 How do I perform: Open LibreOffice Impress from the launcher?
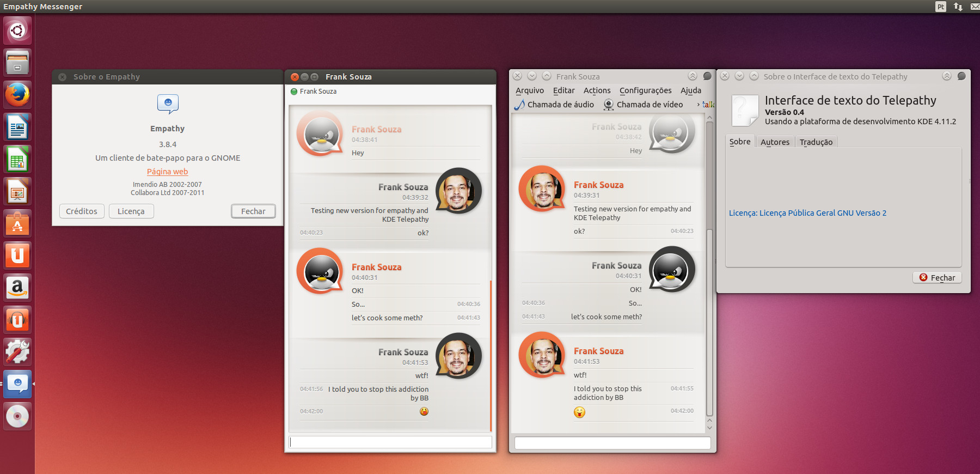coord(17,191)
